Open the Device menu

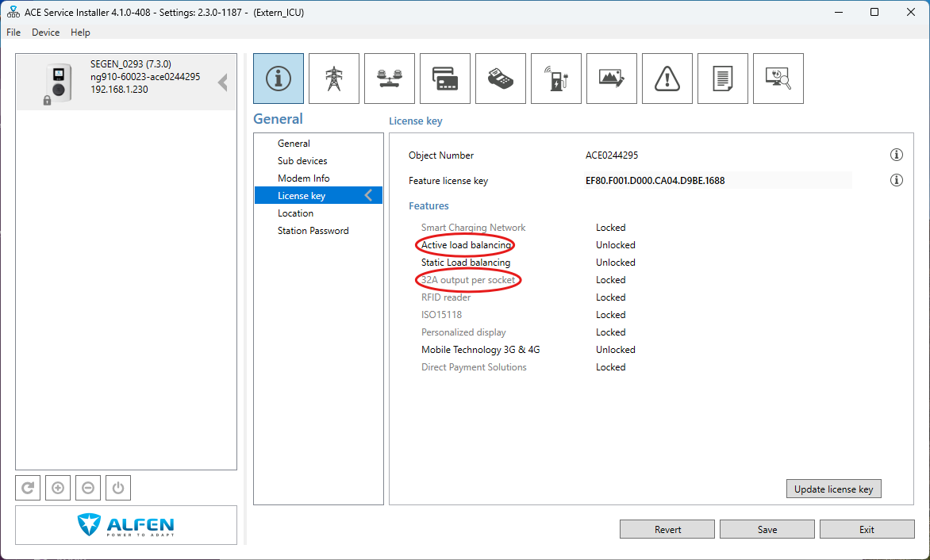tap(45, 33)
